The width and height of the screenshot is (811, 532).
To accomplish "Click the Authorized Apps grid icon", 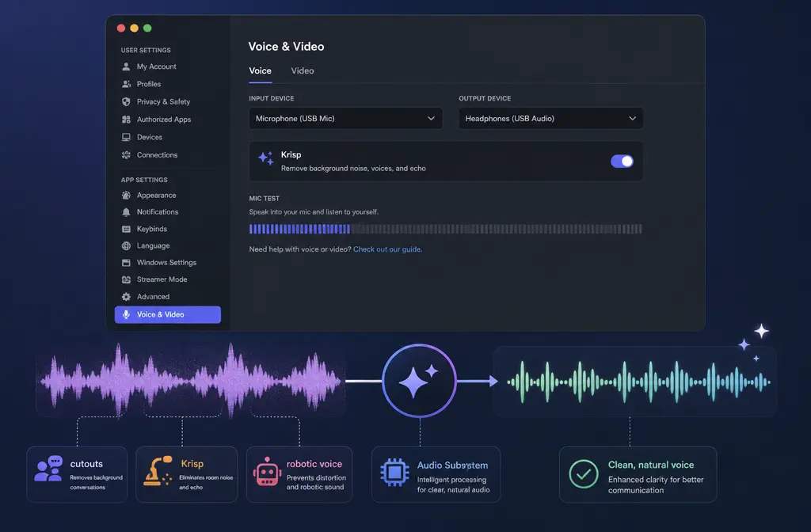I will point(126,120).
